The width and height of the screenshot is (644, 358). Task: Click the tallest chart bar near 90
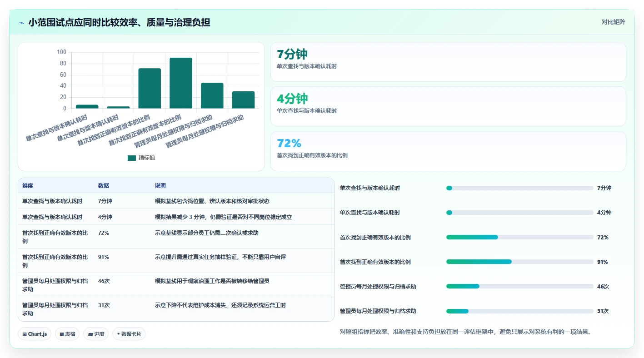(x=181, y=83)
